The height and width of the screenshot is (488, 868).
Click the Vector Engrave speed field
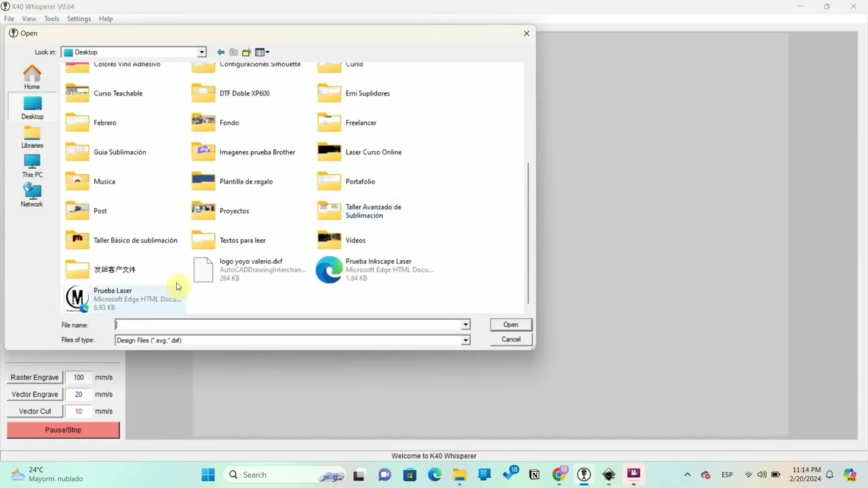click(x=79, y=394)
